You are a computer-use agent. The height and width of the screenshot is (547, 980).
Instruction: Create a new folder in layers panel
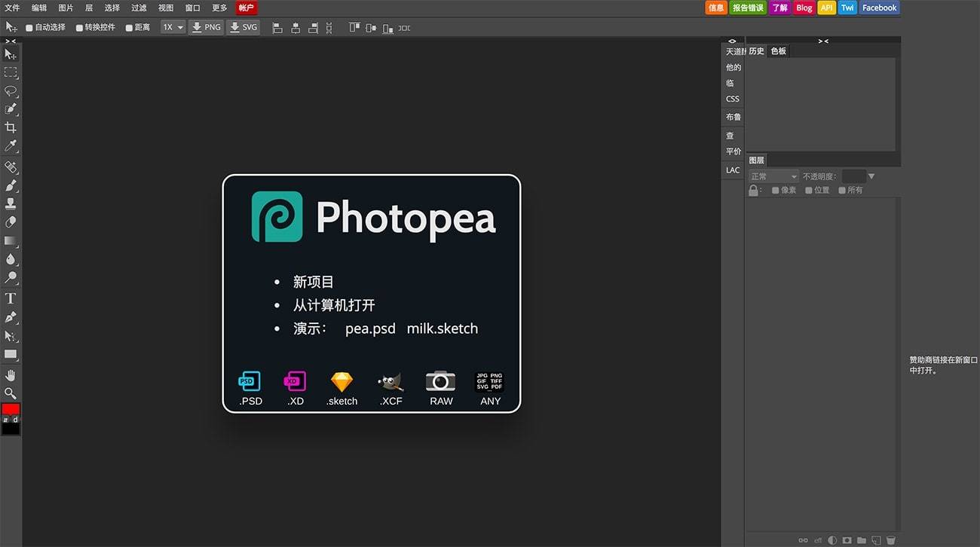click(862, 540)
